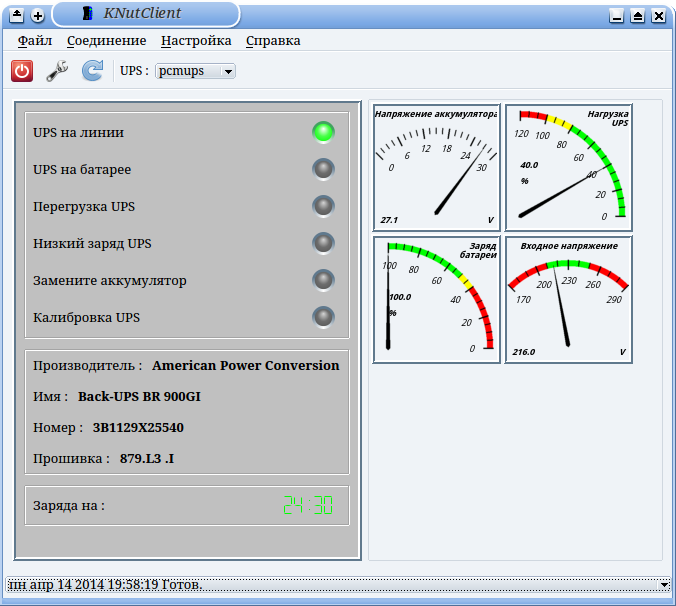This screenshot has width=676, height=606.
Task: Click the battery charge 'Заряд батареи' gauge
Action: pos(436,299)
